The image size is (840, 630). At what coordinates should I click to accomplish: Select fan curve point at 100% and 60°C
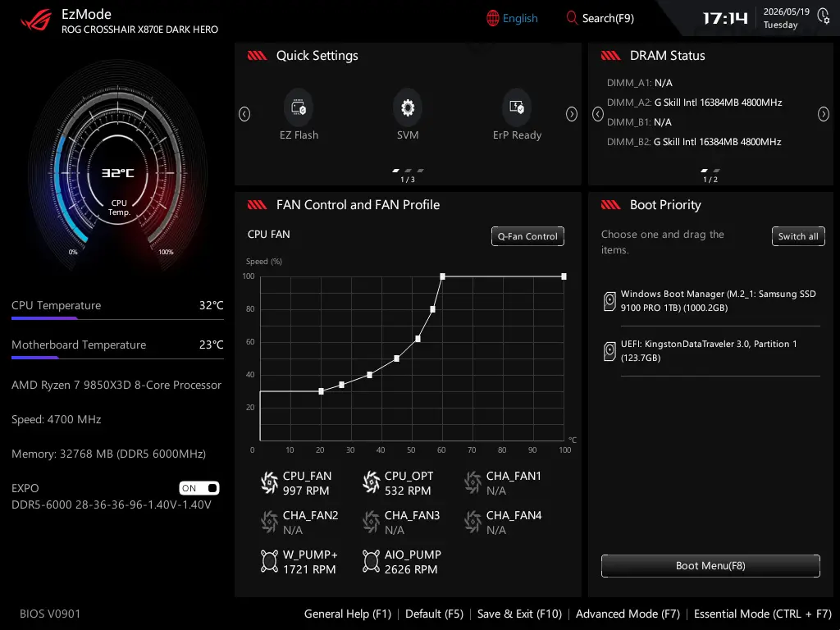pos(442,276)
